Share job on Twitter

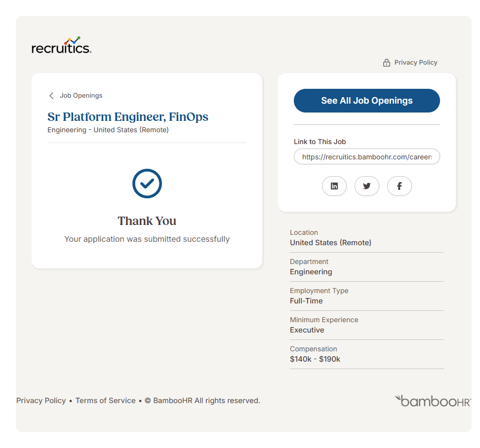pos(367,186)
